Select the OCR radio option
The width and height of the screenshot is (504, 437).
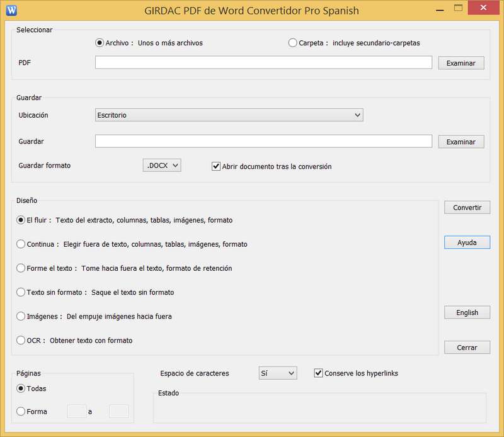coord(21,340)
